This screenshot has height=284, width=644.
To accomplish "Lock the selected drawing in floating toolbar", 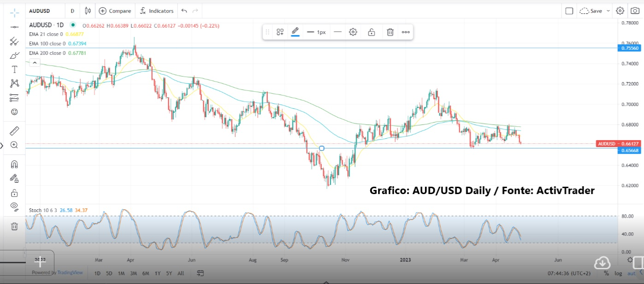I will 371,32.
